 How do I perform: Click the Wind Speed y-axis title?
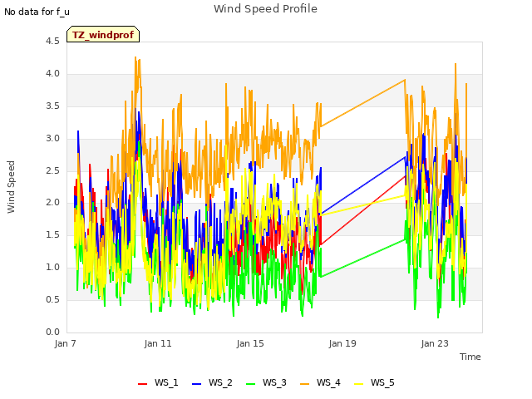click(x=11, y=187)
